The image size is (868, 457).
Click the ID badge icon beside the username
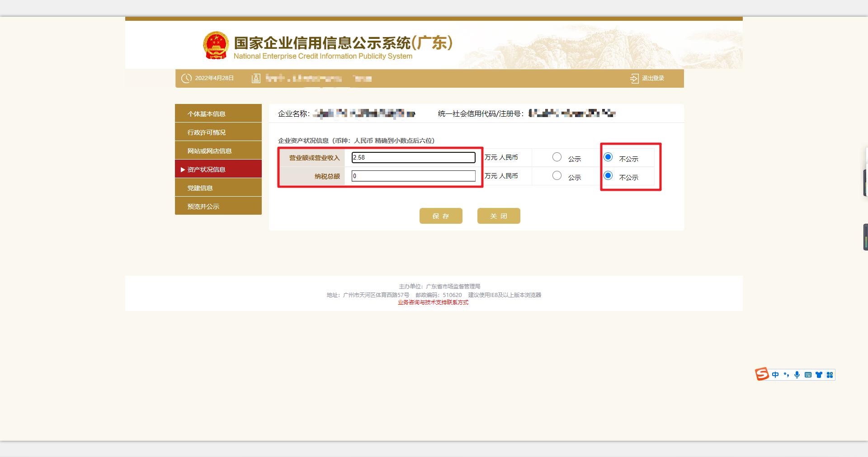click(x=256, y=78)
